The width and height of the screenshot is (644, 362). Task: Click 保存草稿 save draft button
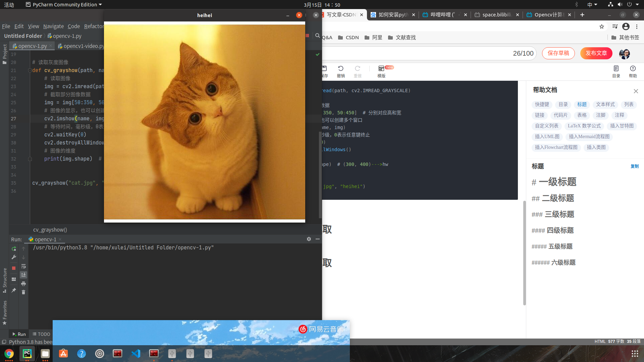coord(558,53)
